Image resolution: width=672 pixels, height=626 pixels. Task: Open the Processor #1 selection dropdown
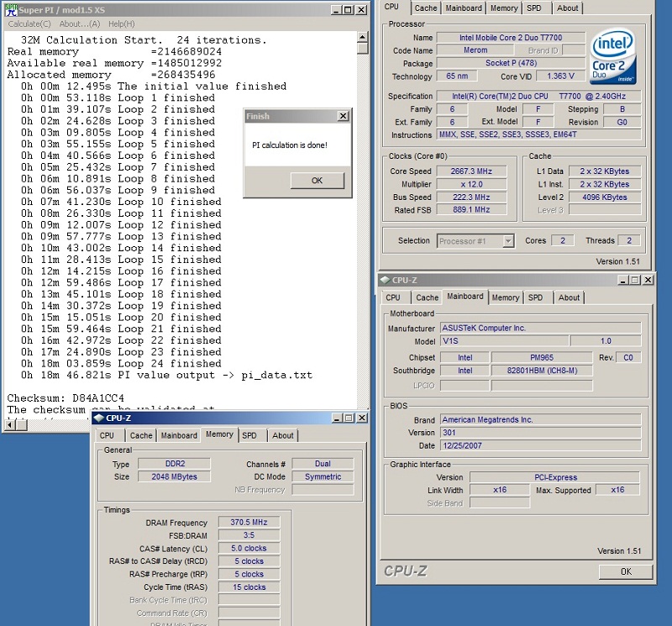pos(508,241)
